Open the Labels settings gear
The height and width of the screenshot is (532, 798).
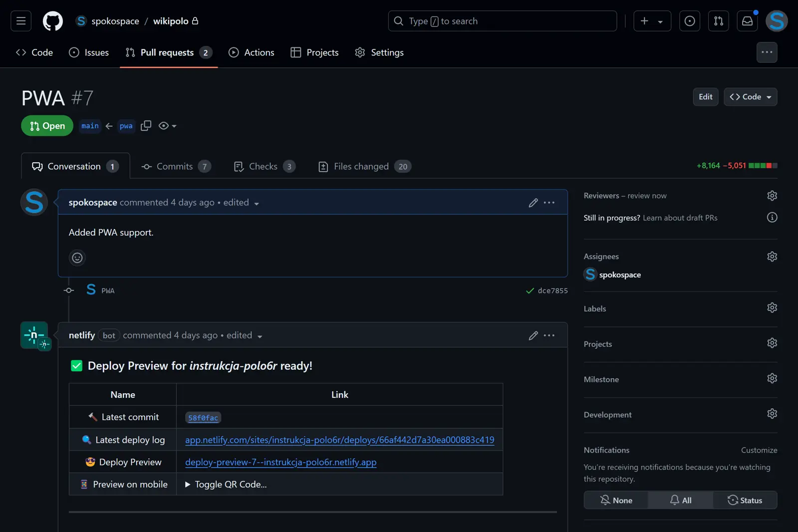coord(772,308)
